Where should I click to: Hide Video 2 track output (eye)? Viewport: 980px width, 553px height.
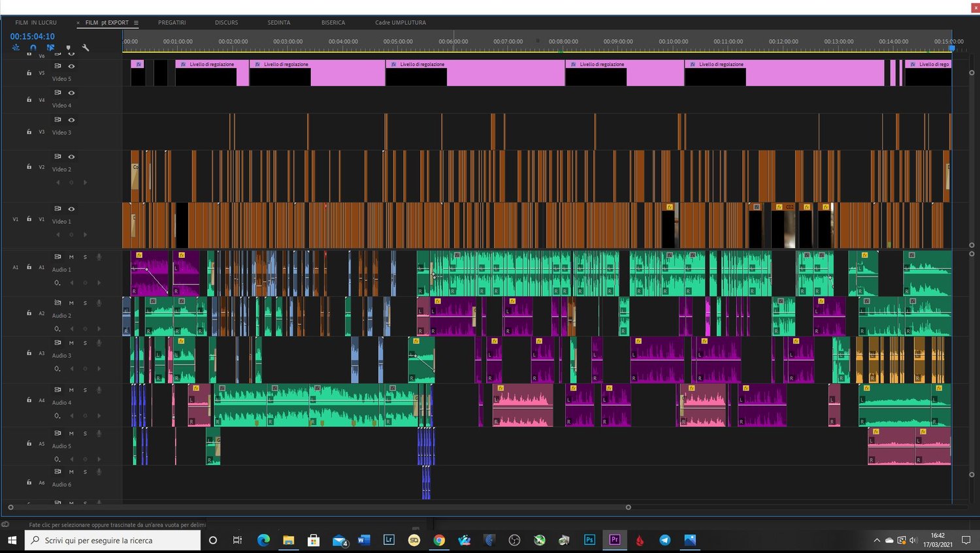71,157
